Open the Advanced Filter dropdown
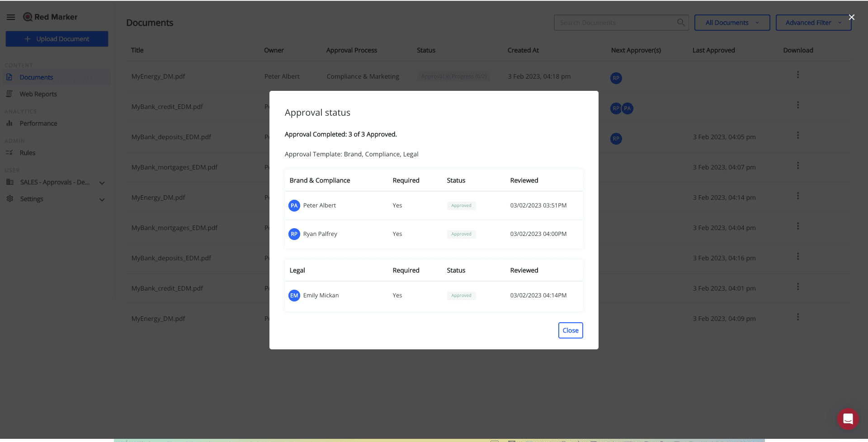The image size is (868, 442). [x=813, y=23]
